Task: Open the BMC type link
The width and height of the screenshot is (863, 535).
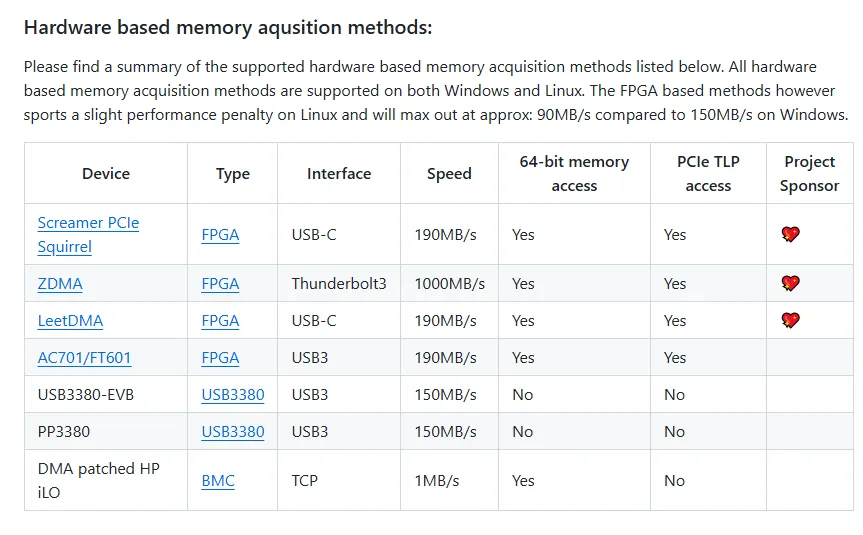Action: tap(218, 481)
